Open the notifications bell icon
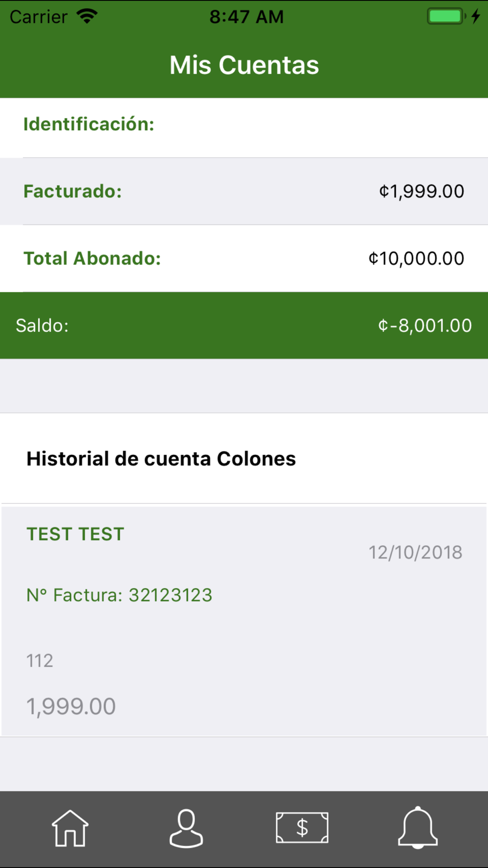This screenshot has width=488, height=868. click(418, 828)
